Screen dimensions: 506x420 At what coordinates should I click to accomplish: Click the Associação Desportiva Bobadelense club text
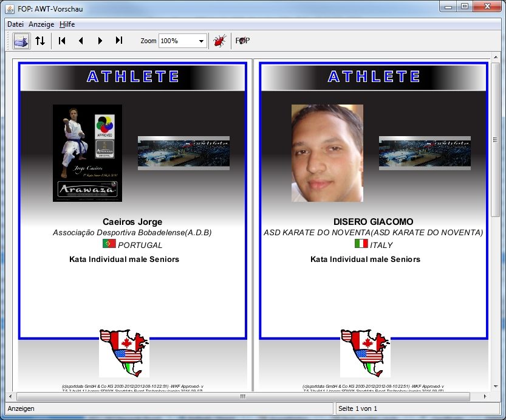pyautogui.click(x=132, y=233)
